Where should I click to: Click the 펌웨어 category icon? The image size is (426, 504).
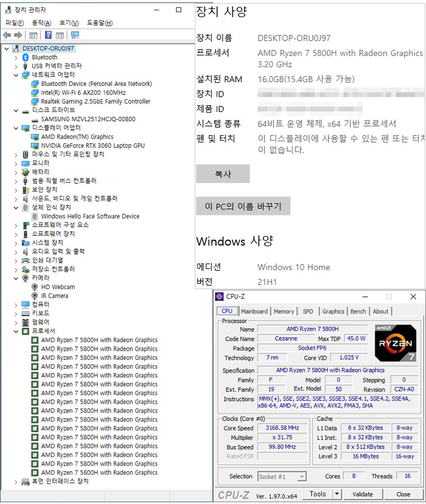(x=26, y=322)
